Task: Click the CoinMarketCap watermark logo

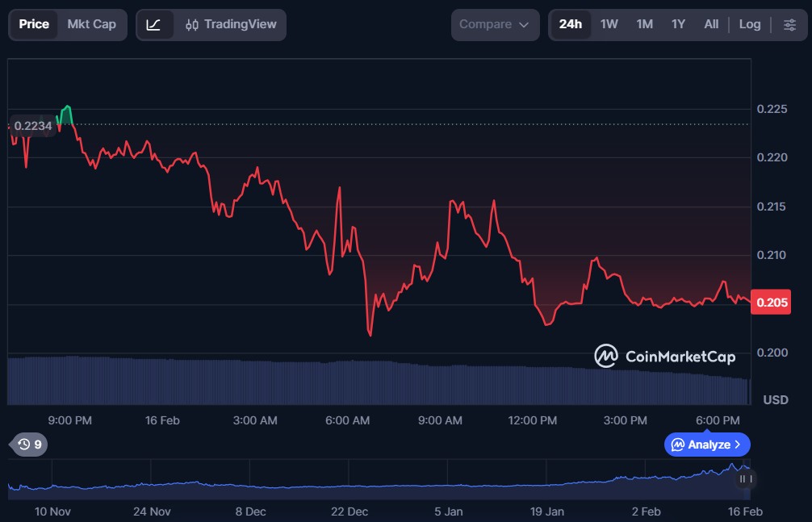Action: coord(665,356)
